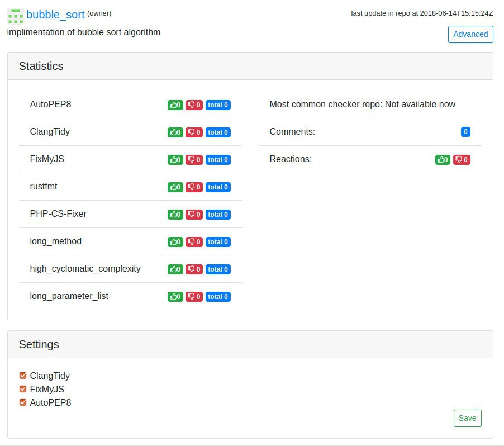The image size is (504, 446).
Task: Click AutoPEP8 thumbs-down badge
Action: 194,105
